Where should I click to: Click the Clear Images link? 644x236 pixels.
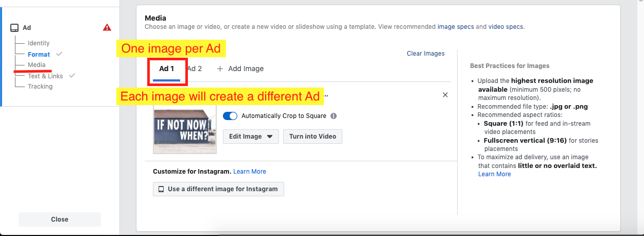pos(425,54)
